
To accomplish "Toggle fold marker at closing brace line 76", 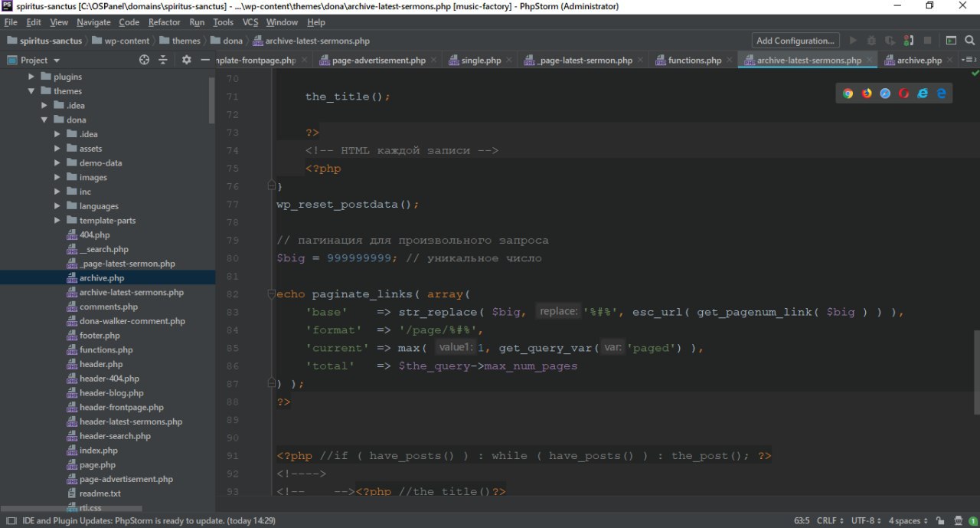I will 271,185.
